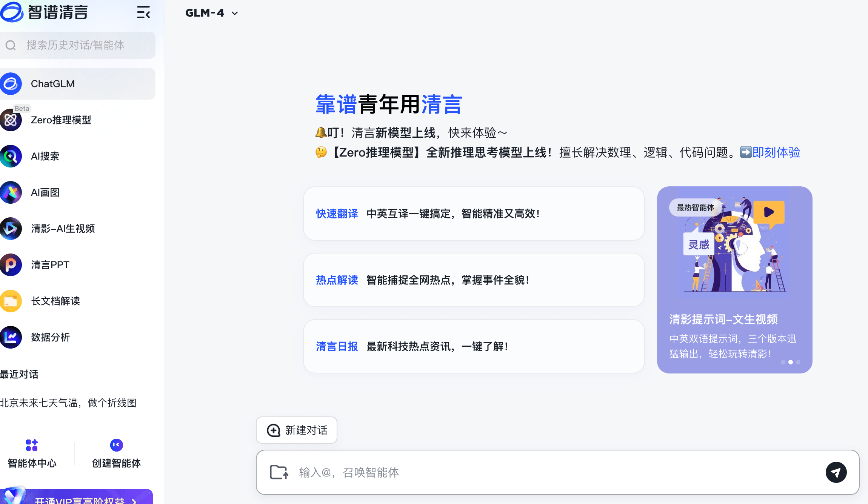Click the VIP diamond icon
Image resolution: width=868 pixels, height=504 pixels.
click(x=14, y=495)
